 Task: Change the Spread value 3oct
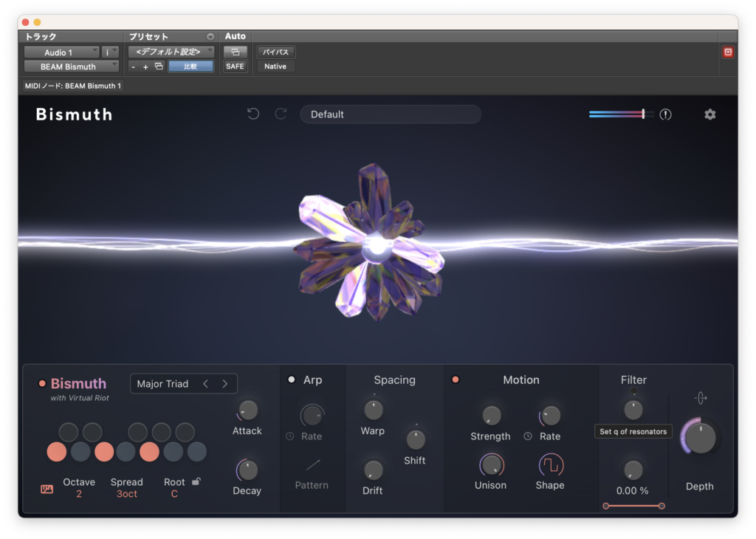pyautogui.click(x=127, y=494)
